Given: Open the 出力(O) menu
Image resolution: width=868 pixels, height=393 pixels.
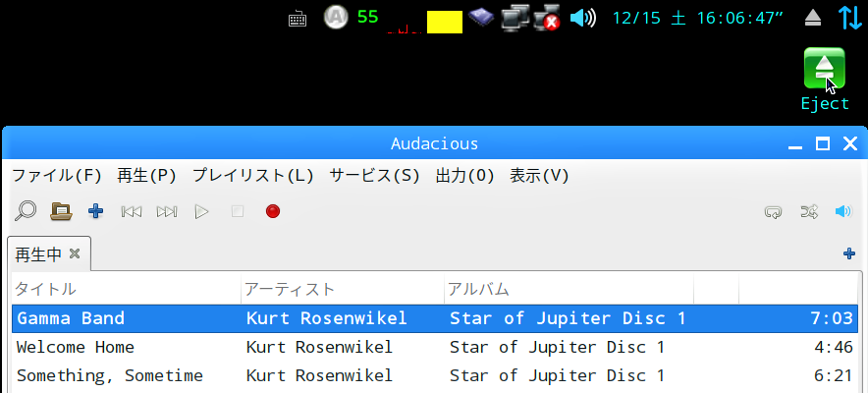Looking at the screenshot, I should pyautogui.click(x=465, y=176).
